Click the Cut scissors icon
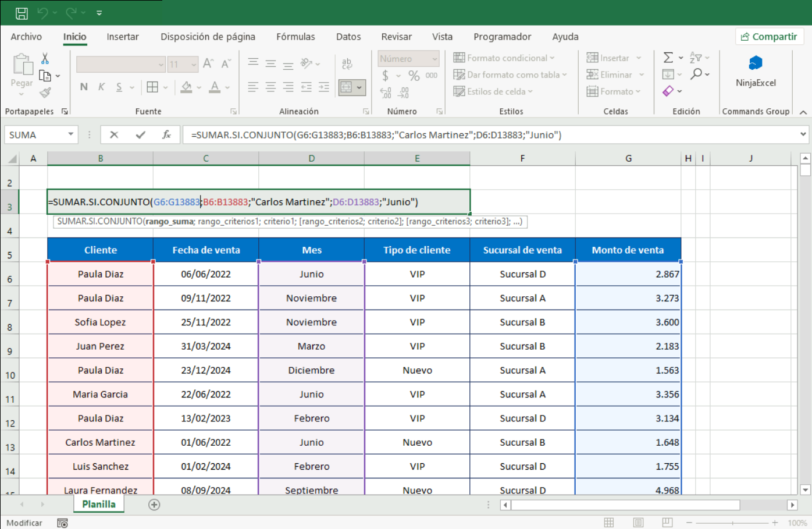This screenshot has height=529, width=812. tap(45, 58)
